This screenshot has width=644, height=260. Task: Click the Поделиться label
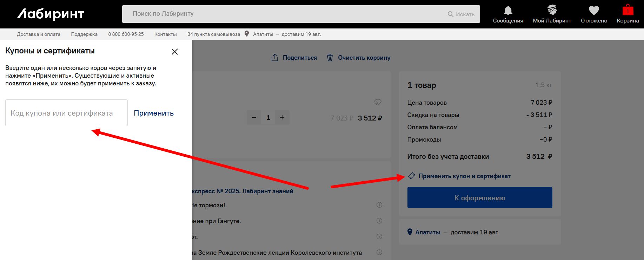[300, 58]
